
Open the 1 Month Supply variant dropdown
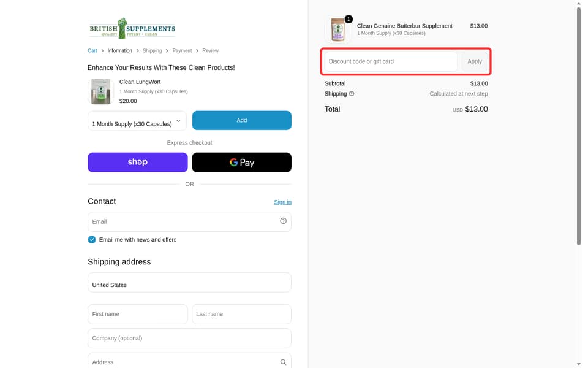tap(137, 121)
